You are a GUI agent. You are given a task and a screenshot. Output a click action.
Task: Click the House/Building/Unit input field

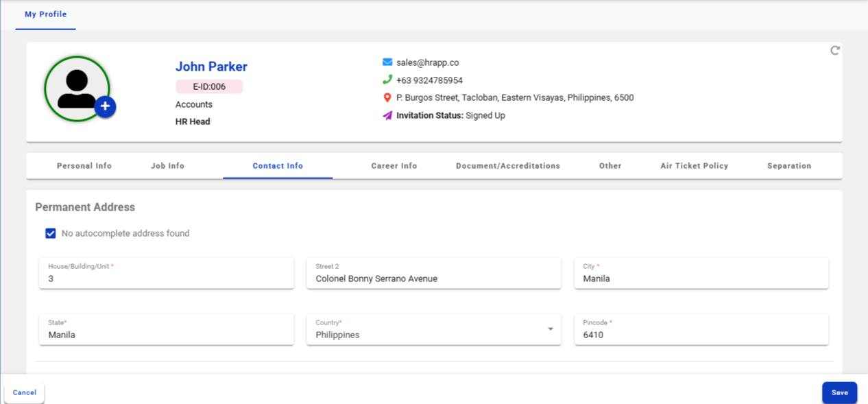(x=167, y=278)
